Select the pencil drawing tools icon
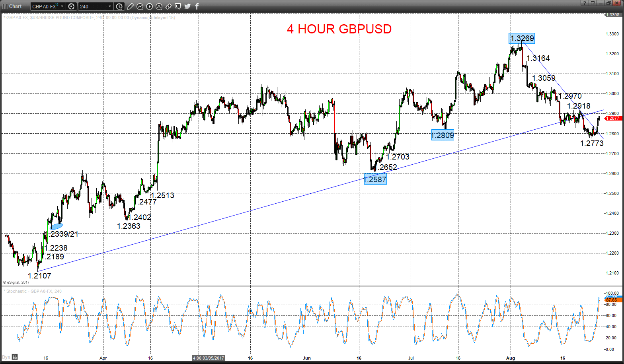 pyautogui.click(x=131, y=6)
